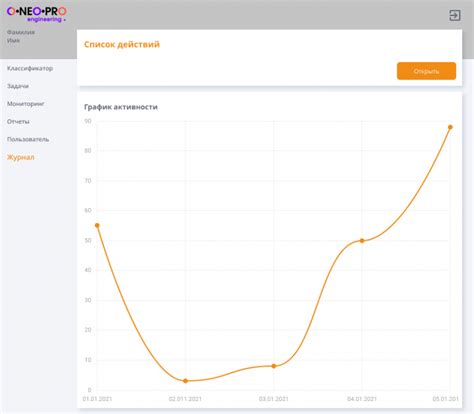Image resolution: width=474 pixels, height=414 pixels.
Task: Click the 03.01.2021 x-axis label
Action: 274,399
